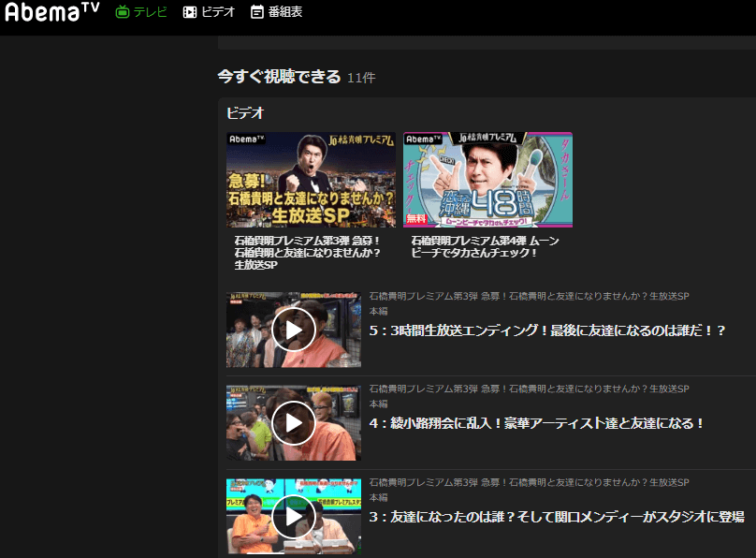Click the series name above episode 5
This screenshot has width=756, height=558.
529,296
